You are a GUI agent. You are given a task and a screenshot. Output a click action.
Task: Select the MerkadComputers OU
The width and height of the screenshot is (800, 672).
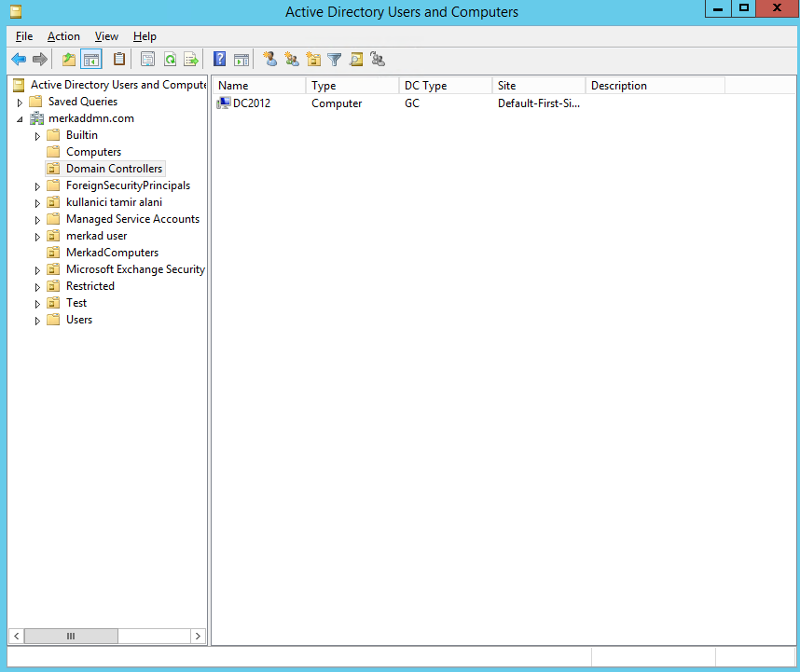(112, 253)
